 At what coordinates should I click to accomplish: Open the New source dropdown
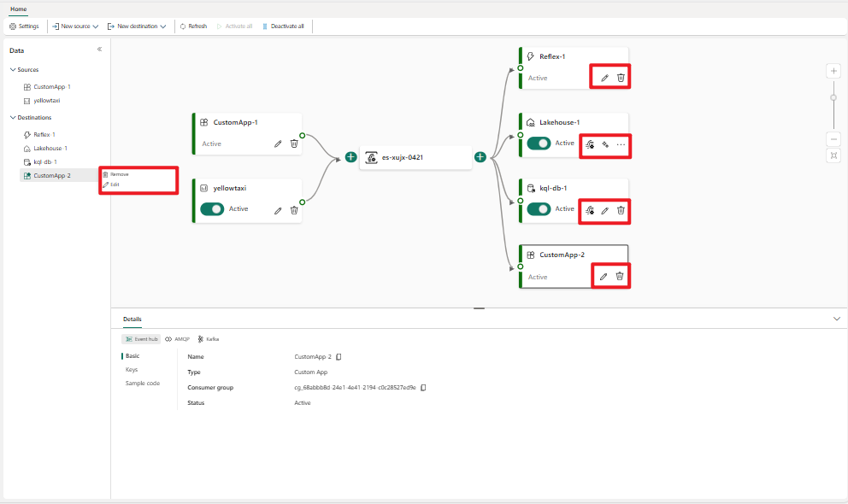pyautogui.click(x=75, y=26)
